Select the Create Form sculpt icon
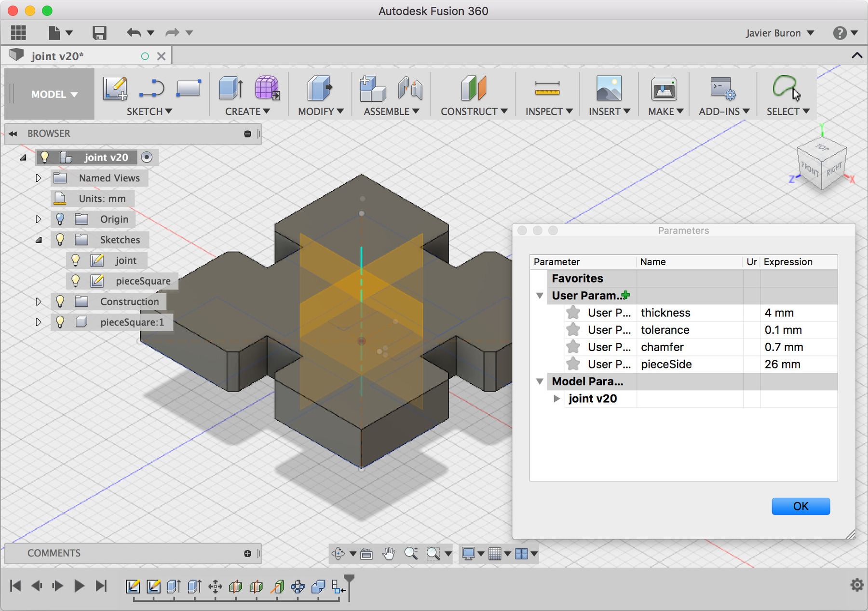Screen dimensions: 868x611 click(267, 88)
